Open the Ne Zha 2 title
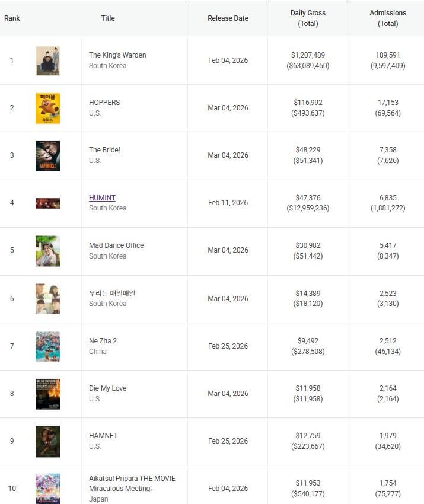 103,341
